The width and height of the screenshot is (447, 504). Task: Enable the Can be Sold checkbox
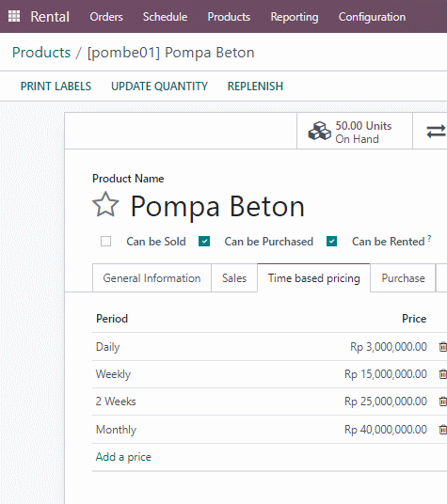pos(105,241)
